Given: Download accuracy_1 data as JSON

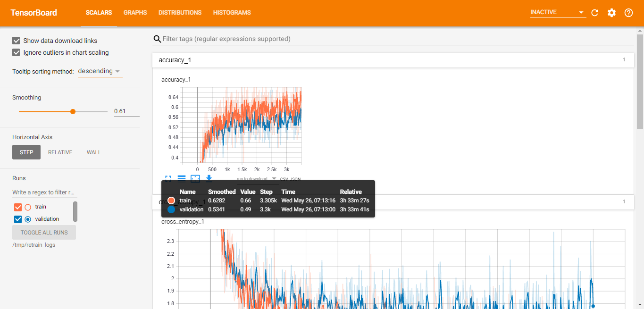Looking at the screenshot, I should click(295, 179).
